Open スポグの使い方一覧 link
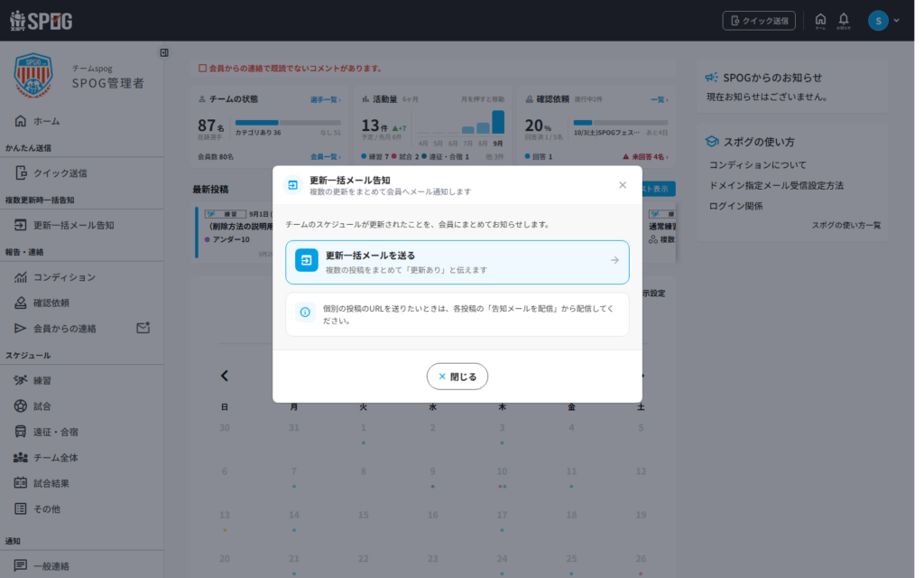 coord(846,225)
